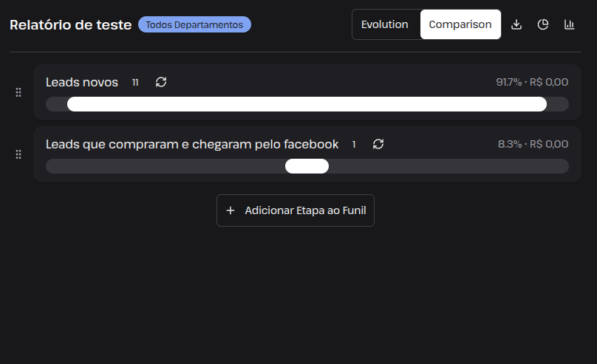
Task: Click the plus icon in Adicionar Etapa
Action: click(231, 210)
